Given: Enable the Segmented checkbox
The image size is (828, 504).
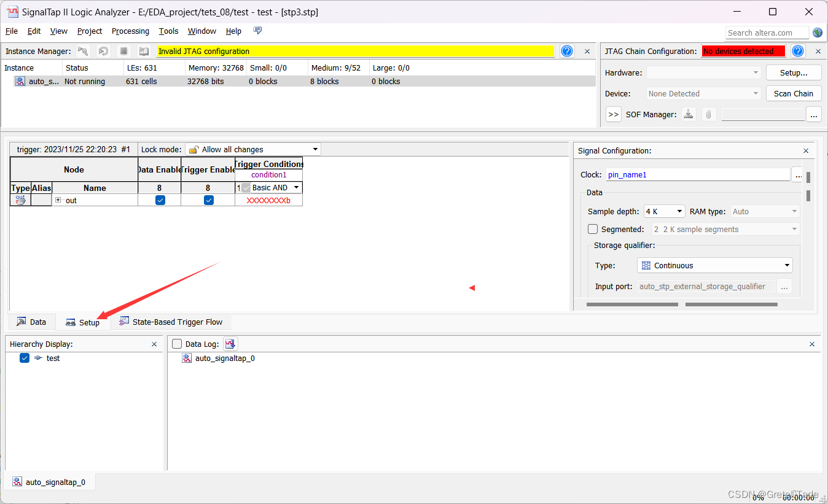Looking at the screenshot, I should pyautogui.click(x=593, y=229).
